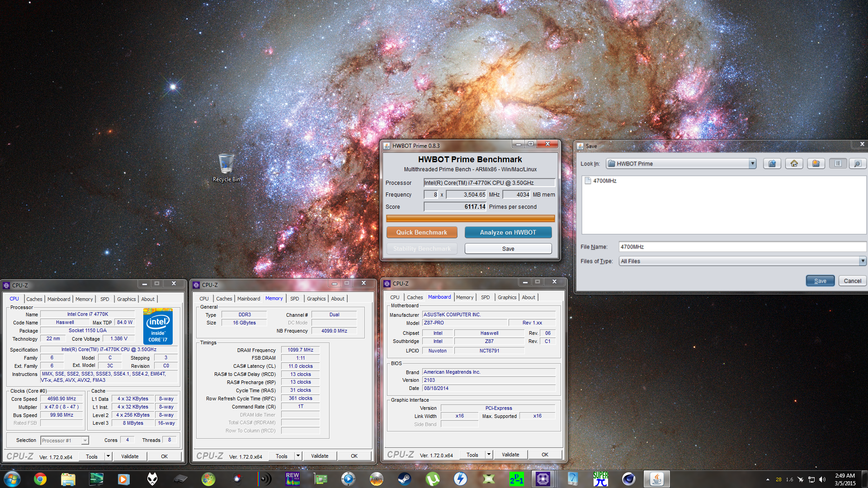Screen dimensions: 868x488
Task: Click the taskbar clock showing 2:49 AM
Action: 844,479
